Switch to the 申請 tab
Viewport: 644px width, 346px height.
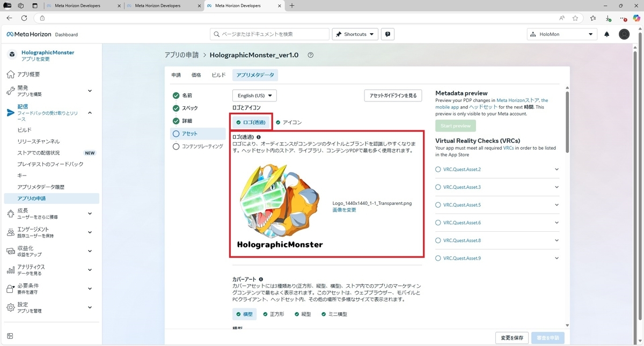(176, 75)
